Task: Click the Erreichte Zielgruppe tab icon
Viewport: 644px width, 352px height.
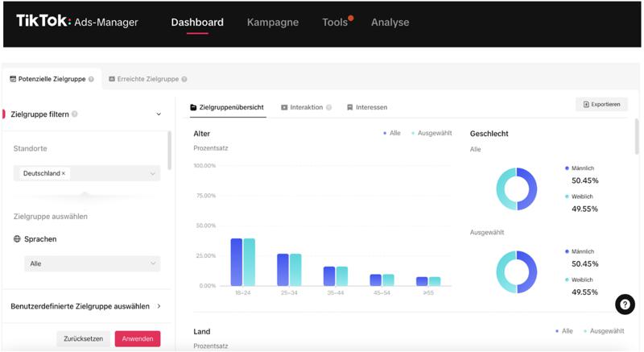Action: [x=112, y=79]
